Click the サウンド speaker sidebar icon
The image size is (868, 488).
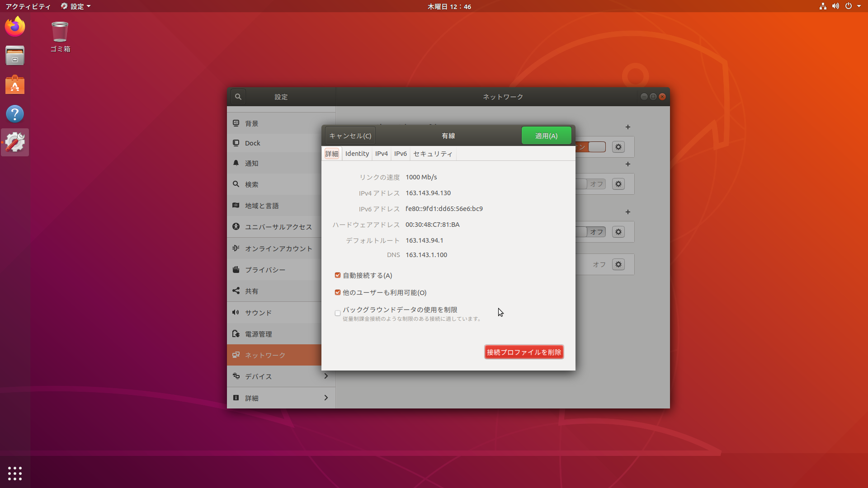coord(236,313)
